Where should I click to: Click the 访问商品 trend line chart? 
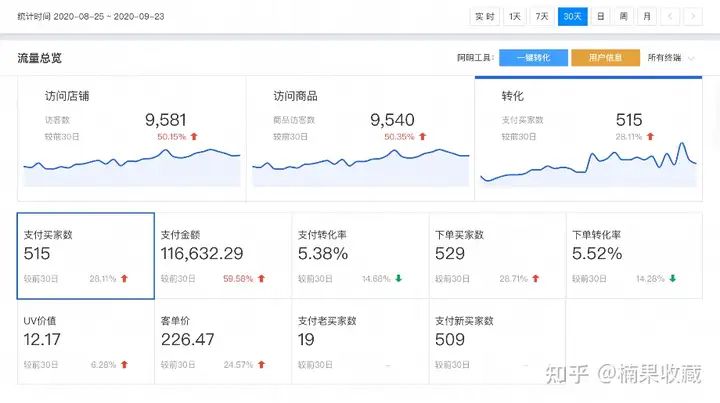tap(360, 167)
